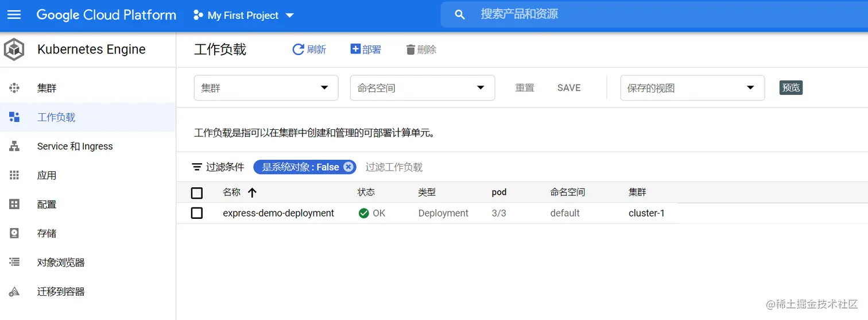Click the 是系统对象 : False filter chip label
The width and height of the screenshot is (868, 320).
click(300, 167)
